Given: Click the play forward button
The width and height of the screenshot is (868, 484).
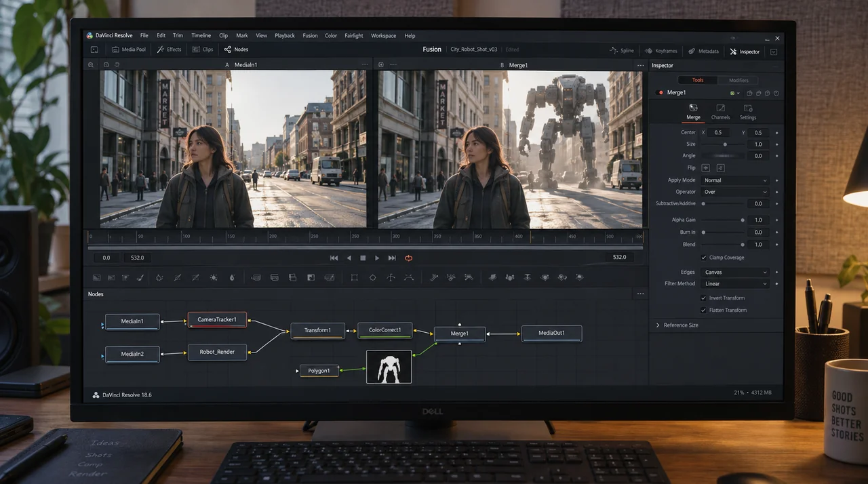Looking at the screenshot, I should 377,258.
